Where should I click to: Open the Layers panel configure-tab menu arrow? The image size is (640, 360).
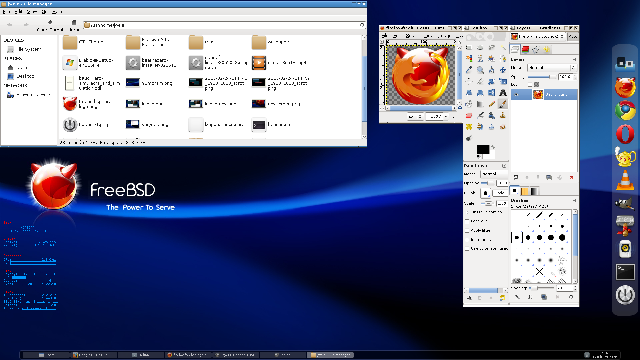575,60
